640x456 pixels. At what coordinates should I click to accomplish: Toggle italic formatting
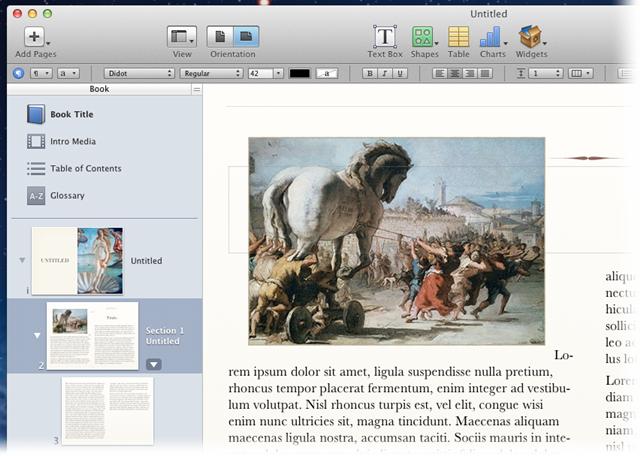coord(385,73)
